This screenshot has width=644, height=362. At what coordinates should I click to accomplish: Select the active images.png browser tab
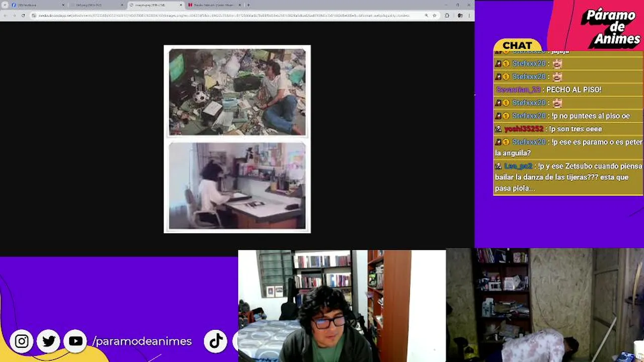click(156, 5)
